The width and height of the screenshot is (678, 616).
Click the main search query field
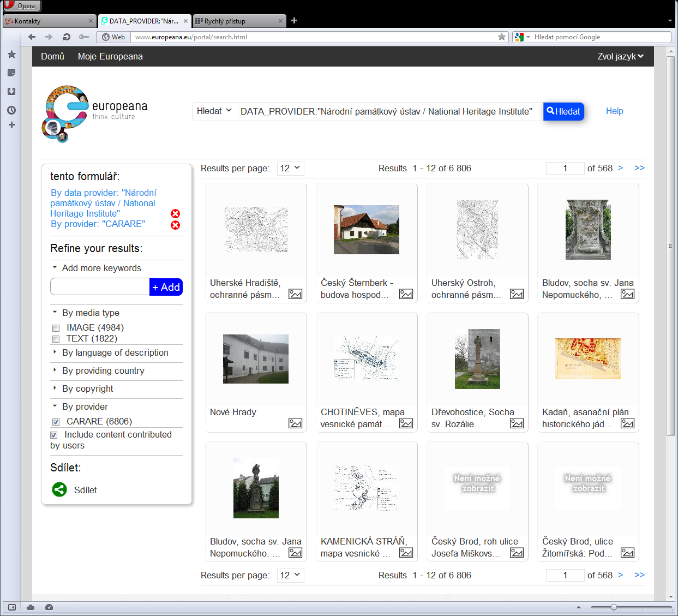click(390, 111)
